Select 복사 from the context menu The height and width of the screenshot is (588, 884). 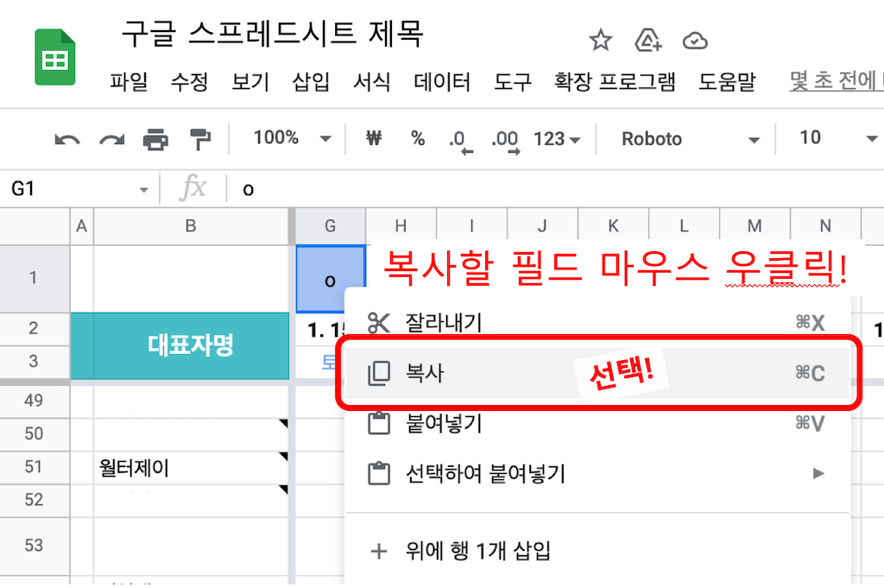[432, 374]
